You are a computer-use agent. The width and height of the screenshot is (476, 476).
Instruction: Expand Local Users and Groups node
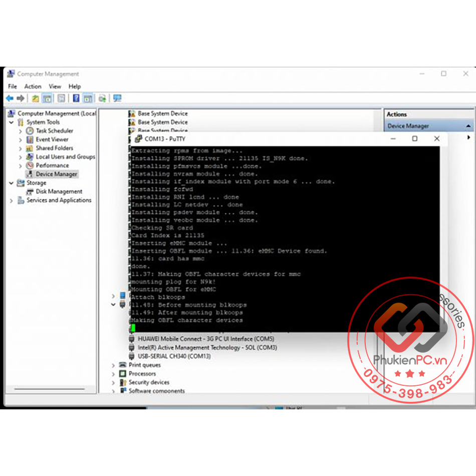[x=21, y=157]
